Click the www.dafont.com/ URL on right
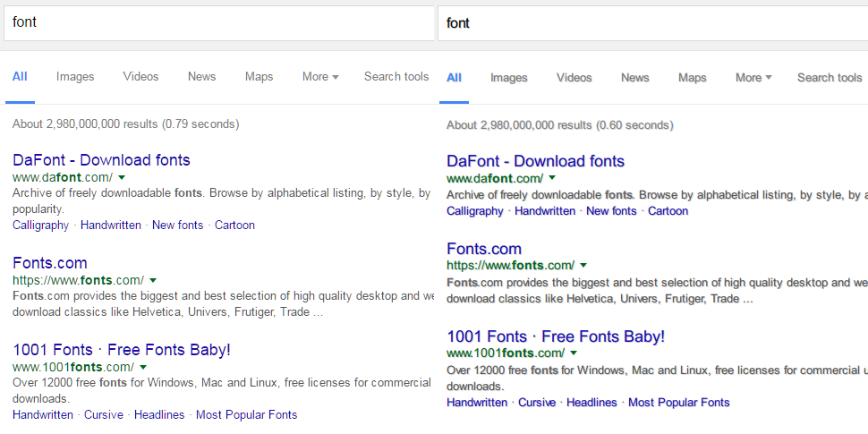The image size is (868, 434). 495,178
